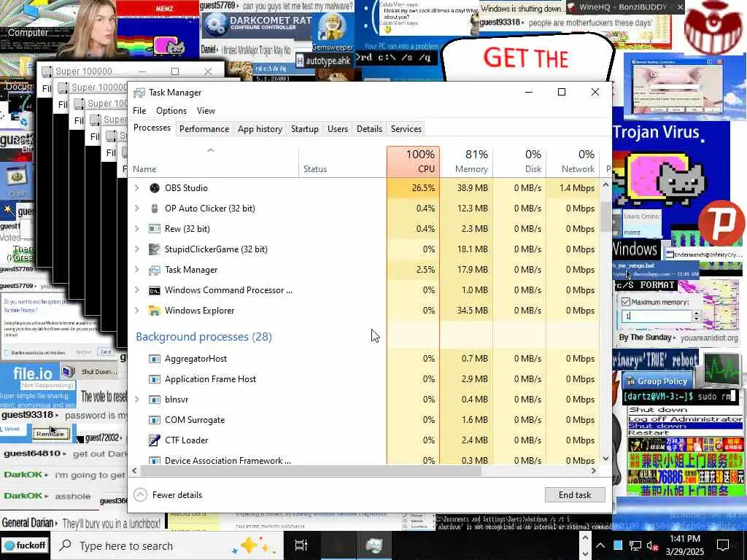The width and height of the screenshot is (747, 560).
Task: Click the Windows Explorer folder icon
Action: (x=155, y=311)
